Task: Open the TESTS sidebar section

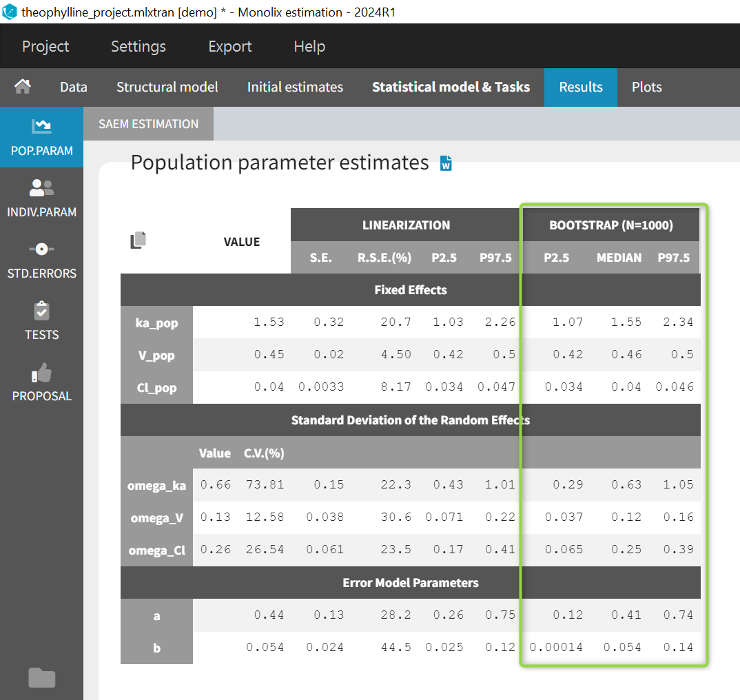Action: 41,321
